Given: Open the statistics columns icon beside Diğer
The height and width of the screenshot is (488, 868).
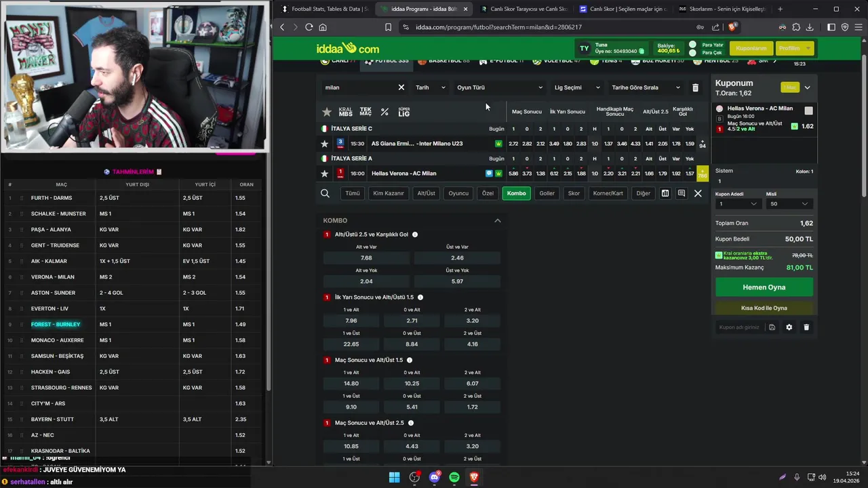Looking at the screenshot, I should pos(665,193).
